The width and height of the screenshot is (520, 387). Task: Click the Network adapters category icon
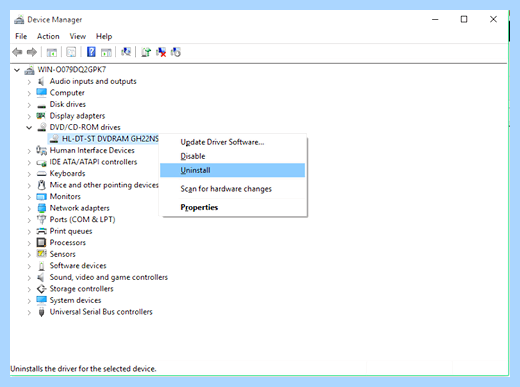pyautogui.click(x=41, y=208)
